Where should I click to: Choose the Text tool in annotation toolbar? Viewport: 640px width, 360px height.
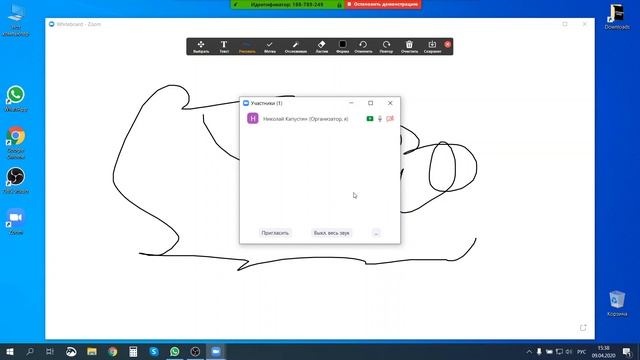tap(224, 47)
